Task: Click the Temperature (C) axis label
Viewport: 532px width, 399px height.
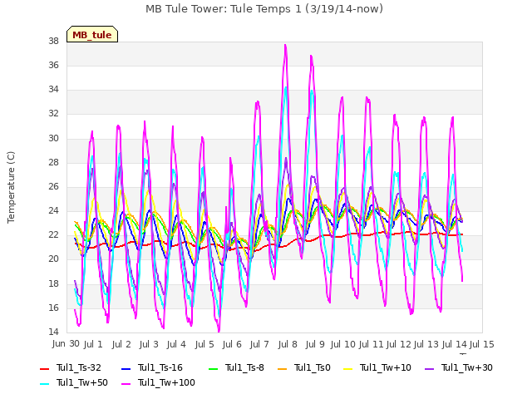Action: click(x=11, y=187)
